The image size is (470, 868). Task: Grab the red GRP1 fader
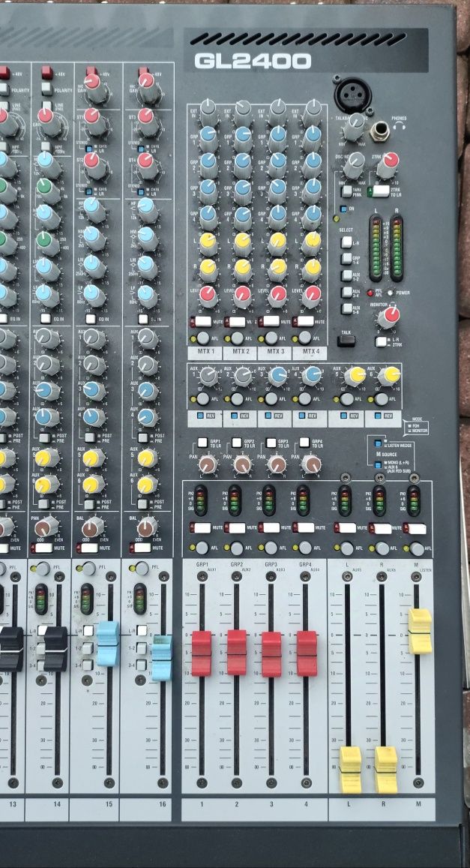(202, 653)
